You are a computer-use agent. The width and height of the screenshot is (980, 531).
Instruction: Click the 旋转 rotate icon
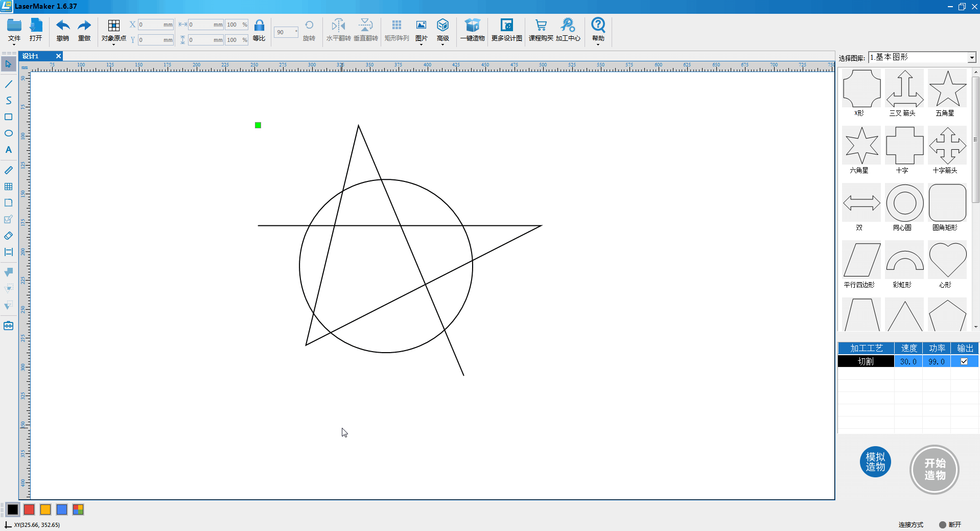point(309,25)
